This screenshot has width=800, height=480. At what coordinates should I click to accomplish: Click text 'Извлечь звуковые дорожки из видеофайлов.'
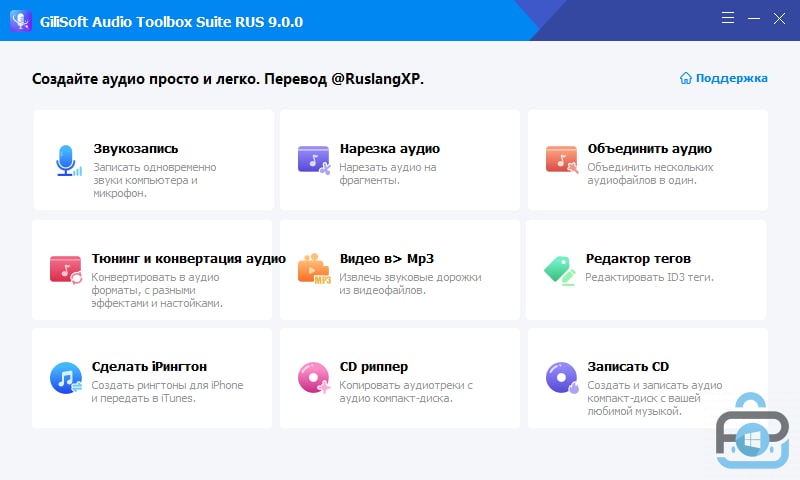410,284
